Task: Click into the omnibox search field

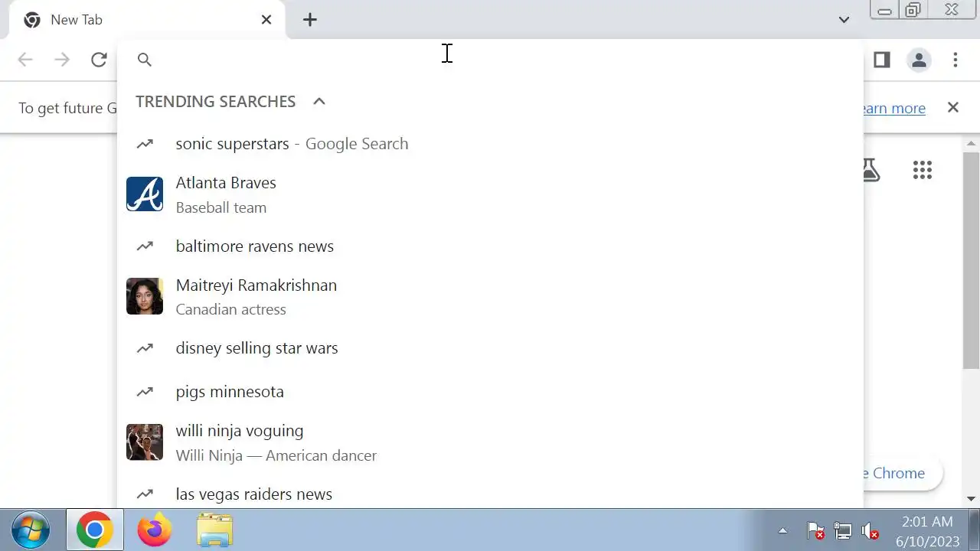Action: (490, 60)
